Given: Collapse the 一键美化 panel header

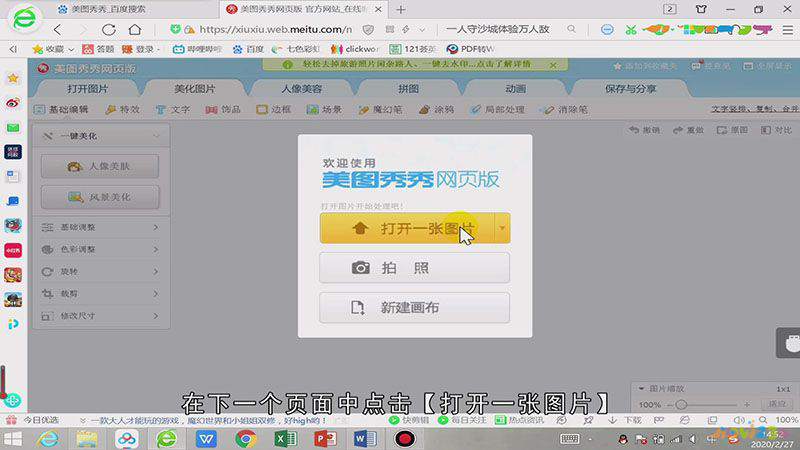Looking at the screenshot, I should [101, 136].
